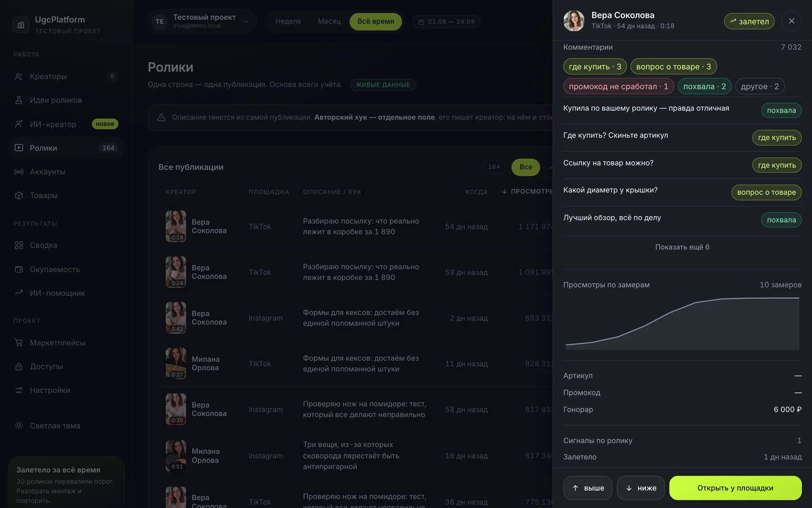
Task: Open the 0:18 video thumbnail row
Action: click(x=176, y=227)
